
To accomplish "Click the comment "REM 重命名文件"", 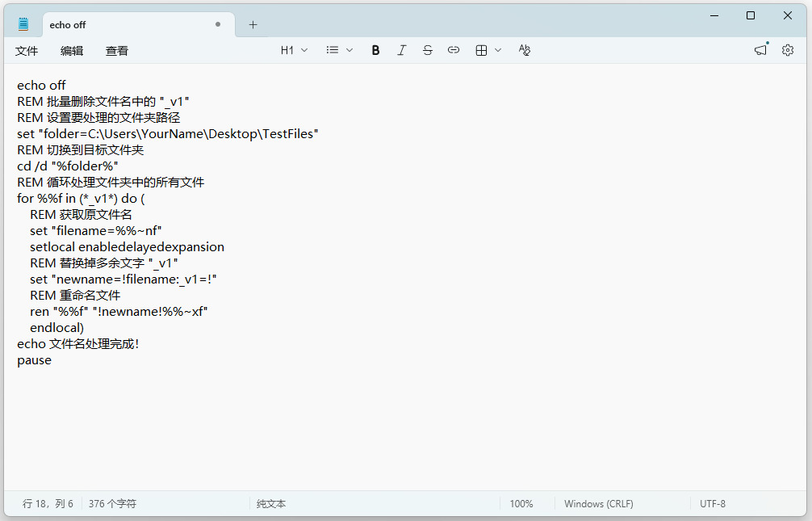I will tap(75, 296).
